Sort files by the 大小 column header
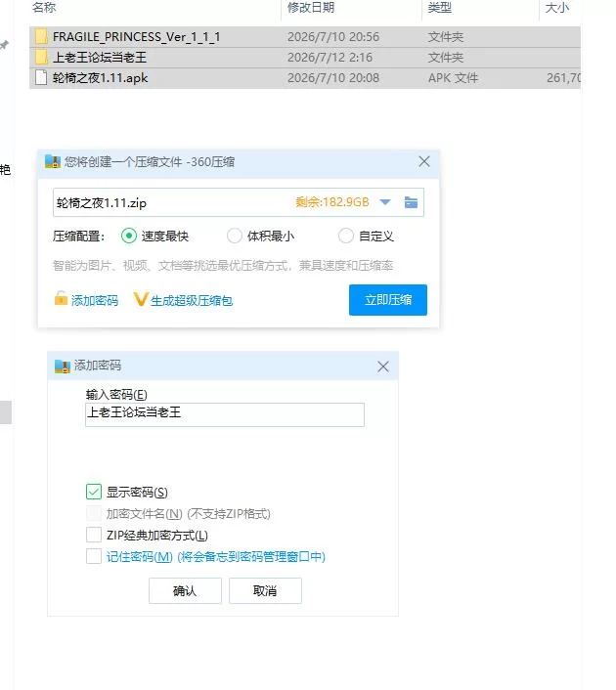616x690 pixels. [x=557, y=8]
